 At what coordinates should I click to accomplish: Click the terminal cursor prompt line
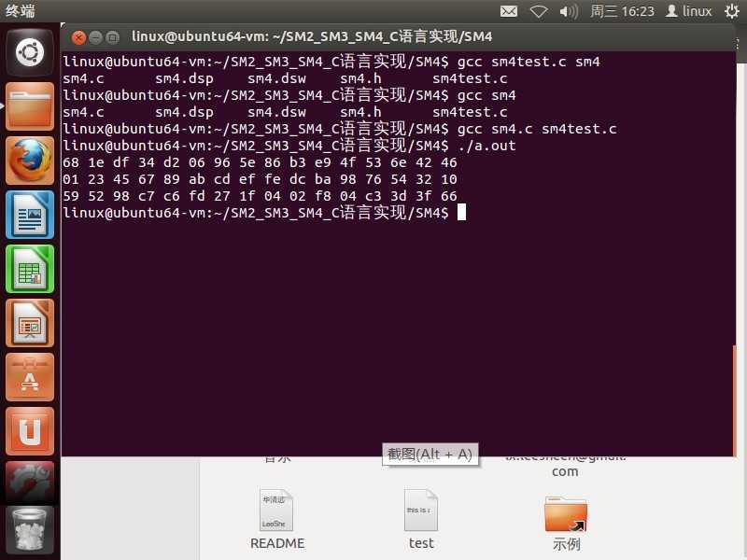point(264,213)
